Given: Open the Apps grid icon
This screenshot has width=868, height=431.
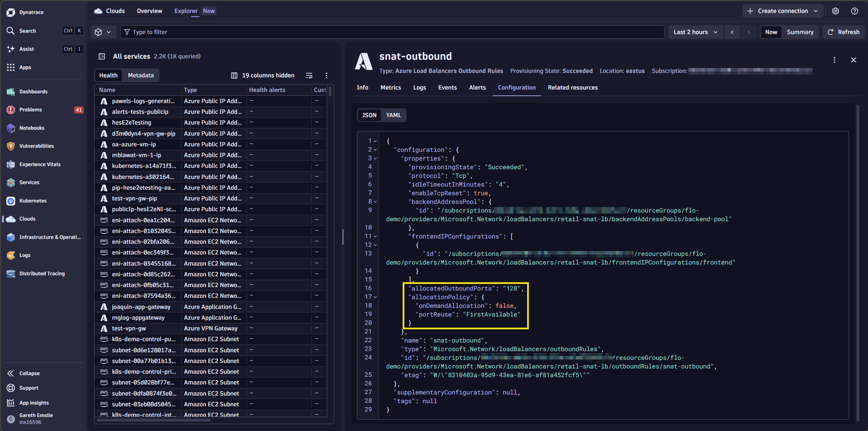Looking at the screenshot, I should click(x=11, y=67).
